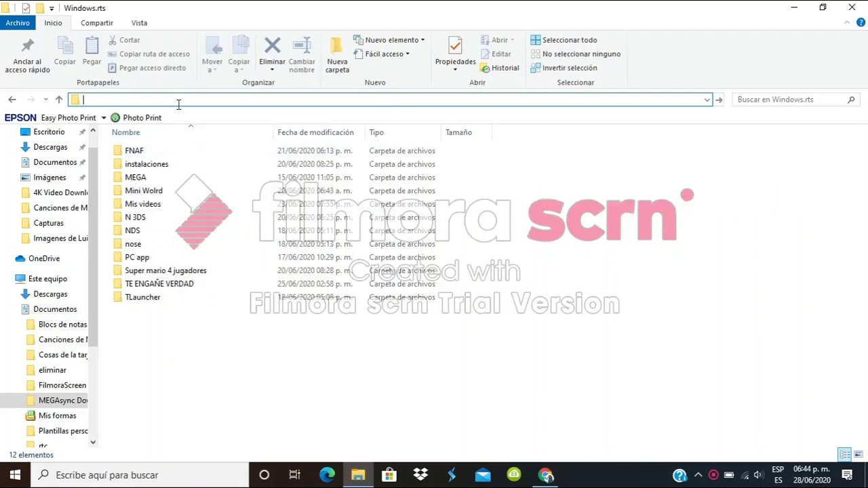Switch to the Inicio tab
This screenshot has width=868, height=488.
[53, 22]
